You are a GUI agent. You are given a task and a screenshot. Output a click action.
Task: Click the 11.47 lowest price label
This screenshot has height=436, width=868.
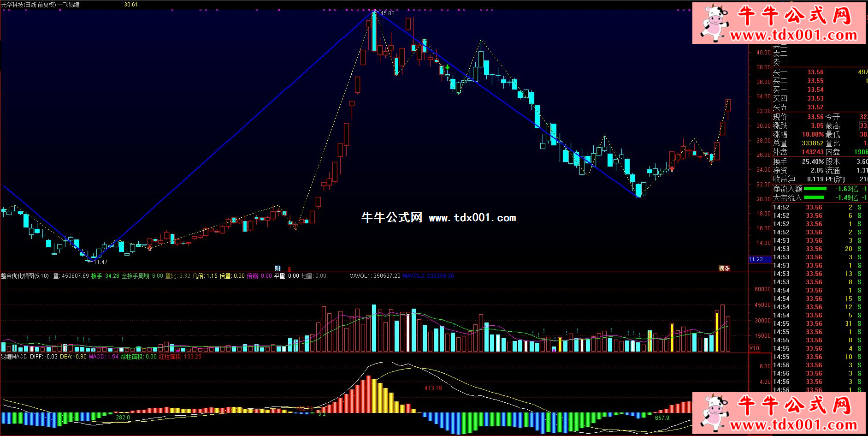coord(100,262)
